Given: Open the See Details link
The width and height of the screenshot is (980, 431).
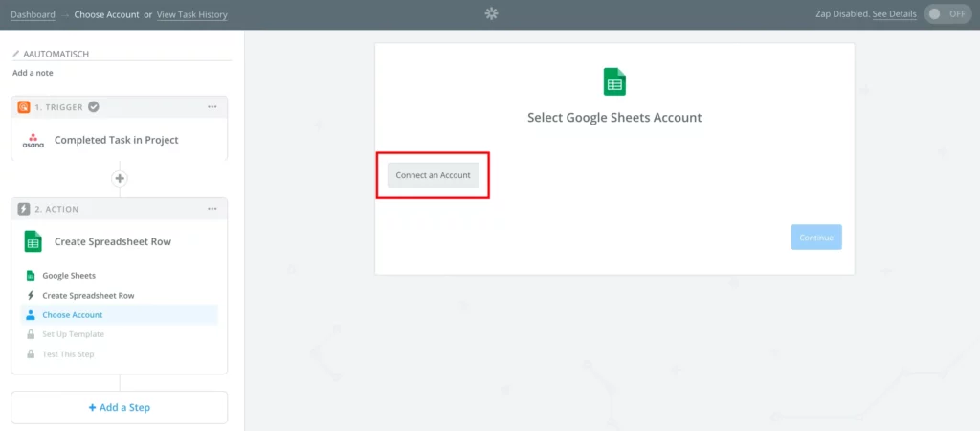Looking at the screenshot, I should coord(895,13).
